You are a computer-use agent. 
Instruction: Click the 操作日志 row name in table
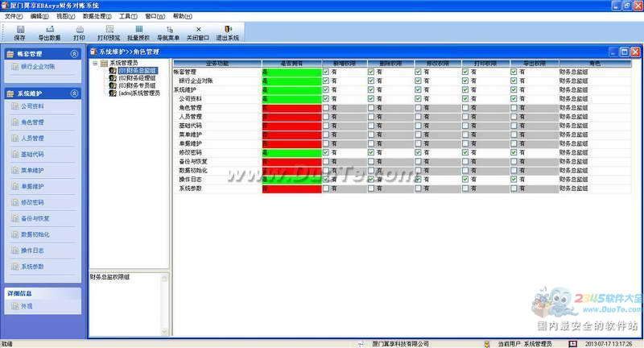click(x=190, y=180)
